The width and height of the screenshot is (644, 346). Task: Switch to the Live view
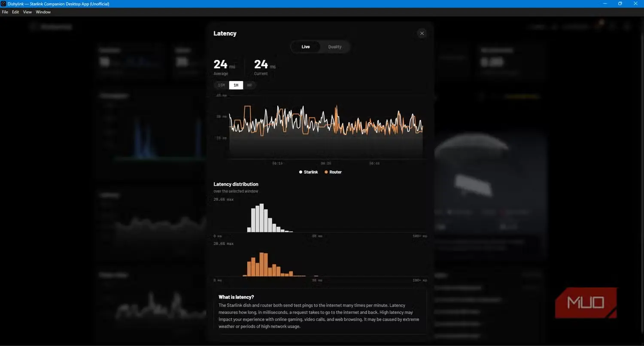[x=306, y=47]
